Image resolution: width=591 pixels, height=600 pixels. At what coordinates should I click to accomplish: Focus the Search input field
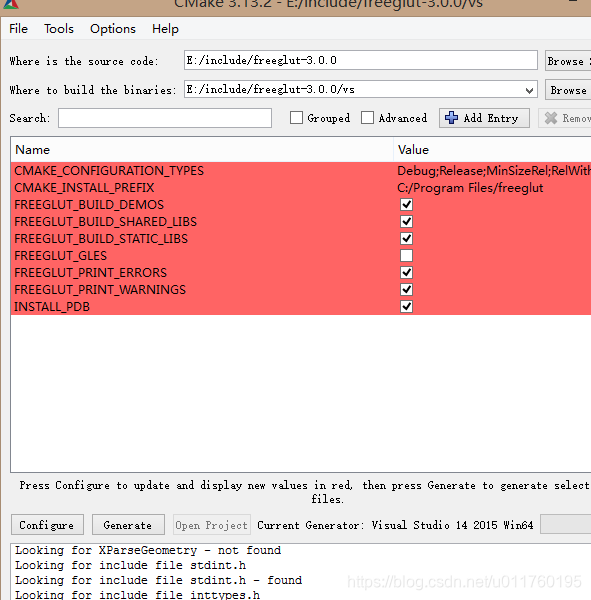[165, 118]
